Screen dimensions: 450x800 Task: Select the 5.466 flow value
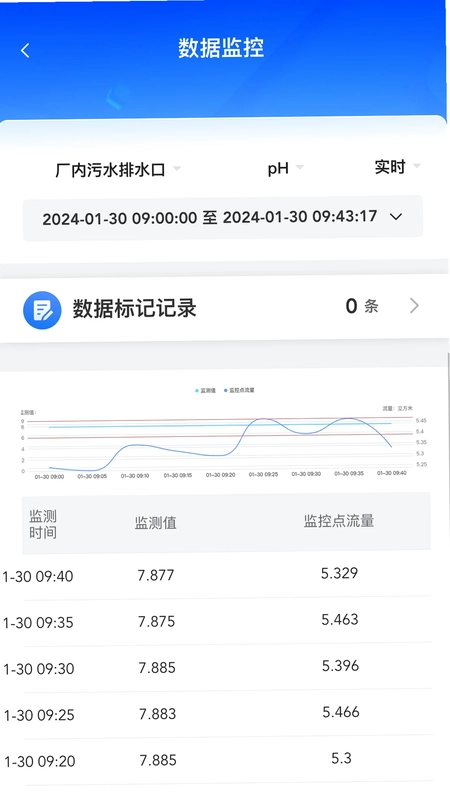[341, 712]
